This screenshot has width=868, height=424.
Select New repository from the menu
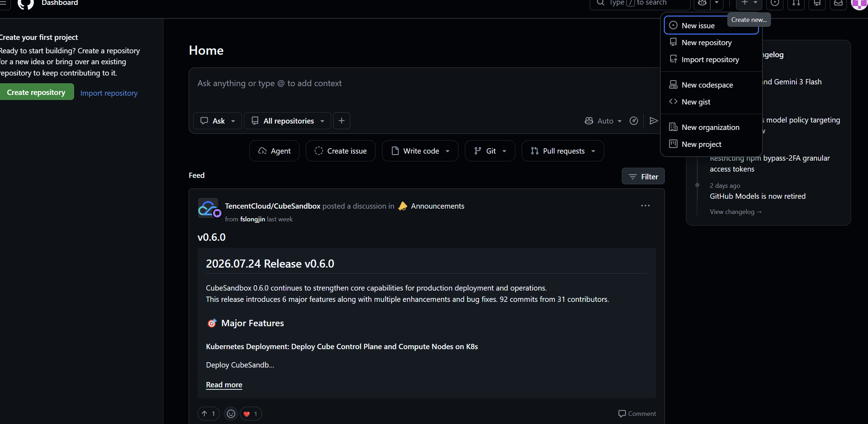[x=711, y=42]
